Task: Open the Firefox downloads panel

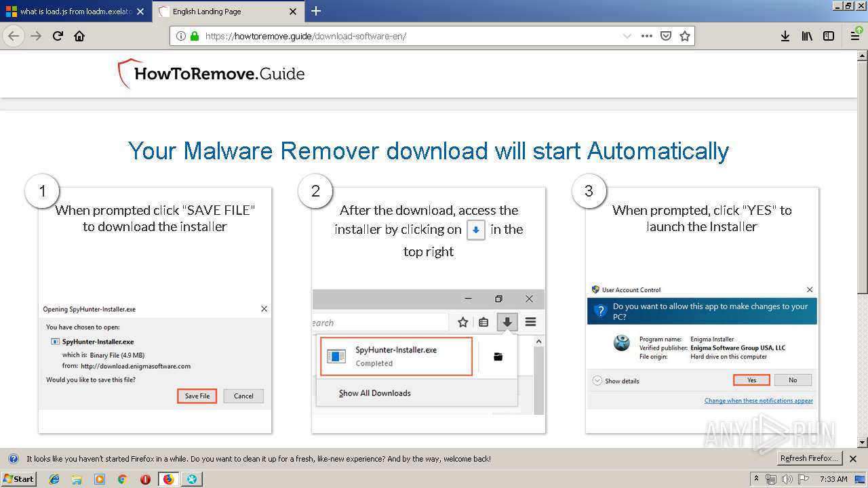Action: click(x=785, y=36)
